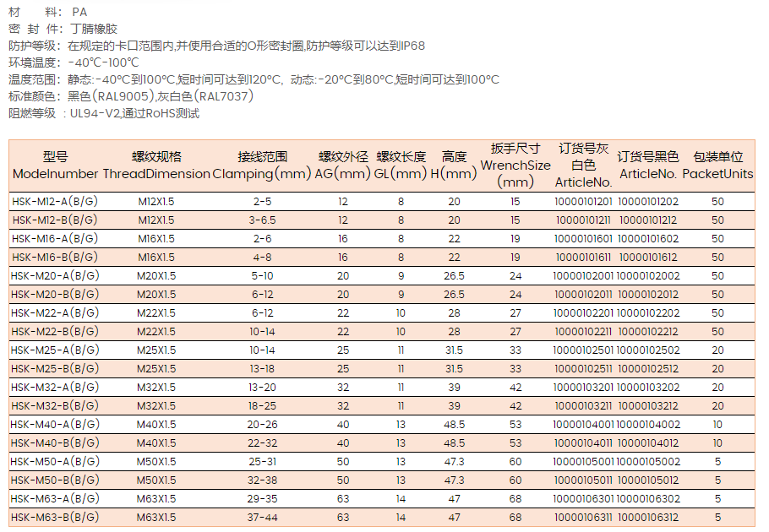Select the HSK-M12-A(B/G) model cell
This screenshot has height=532, width=769.
click(x=55, y=202)
